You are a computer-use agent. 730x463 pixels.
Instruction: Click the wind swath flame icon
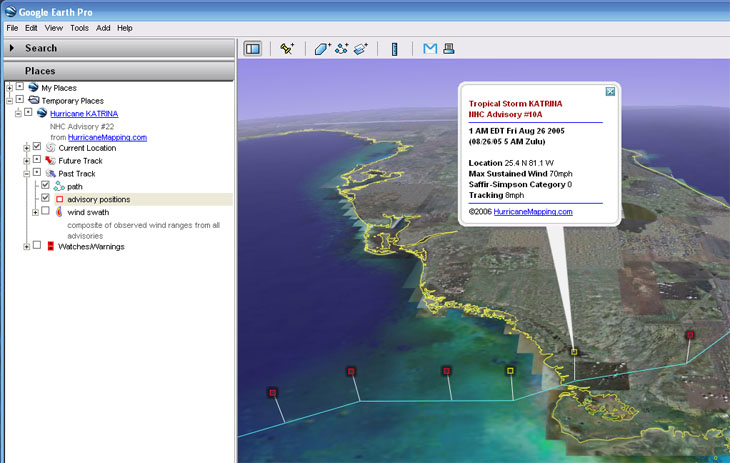point(59,212)
